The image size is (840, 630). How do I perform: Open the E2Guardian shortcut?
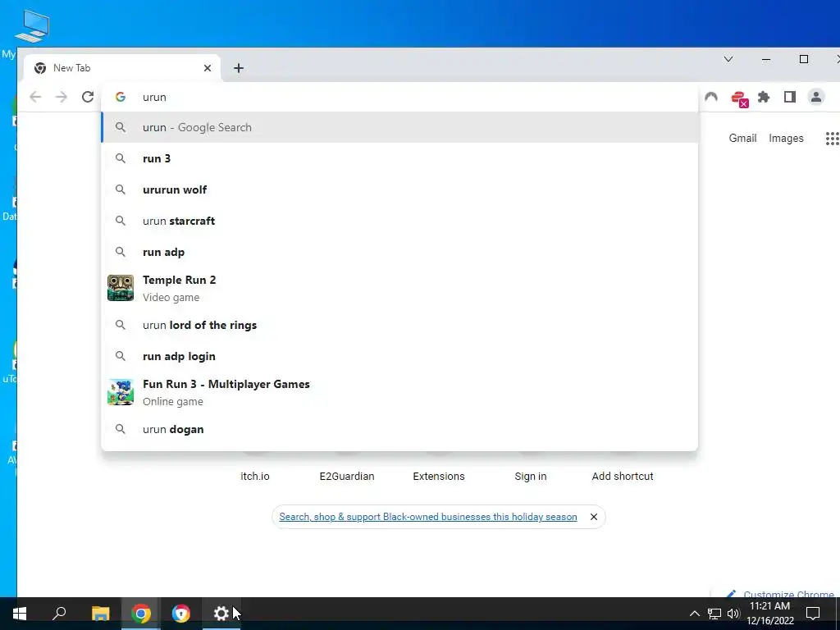coord(347,477)
